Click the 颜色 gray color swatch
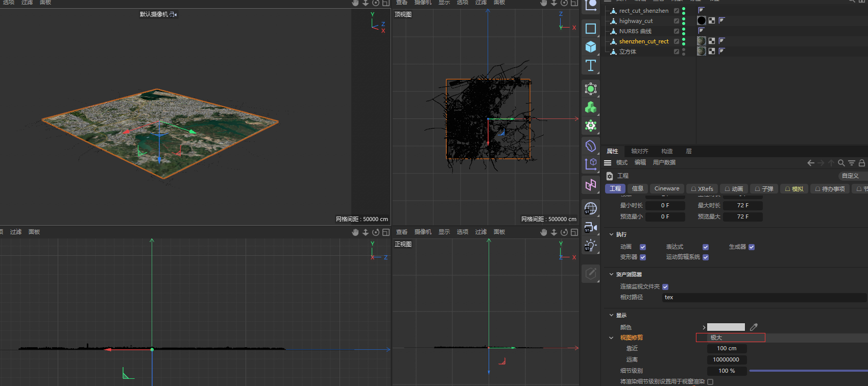 click(x=726, y=327)
